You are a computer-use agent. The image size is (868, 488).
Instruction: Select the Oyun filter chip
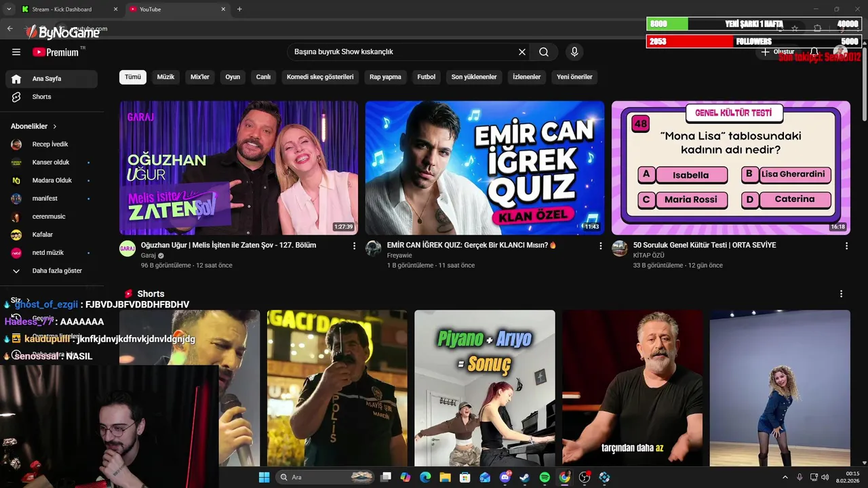pos(233,77)
